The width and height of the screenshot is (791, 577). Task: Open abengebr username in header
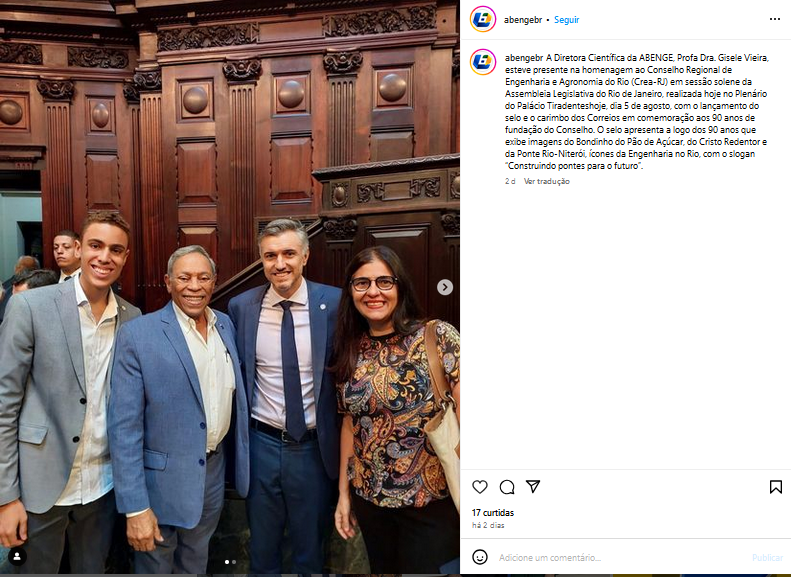click(523, 20)
